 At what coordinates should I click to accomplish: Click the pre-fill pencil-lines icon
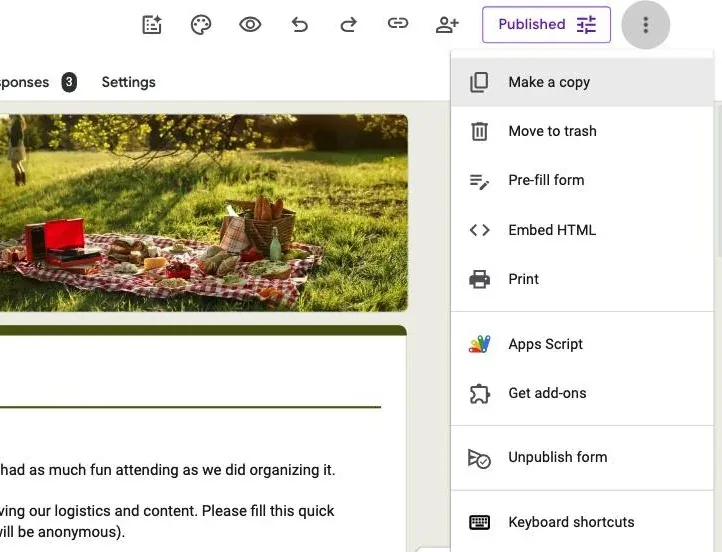479,181
